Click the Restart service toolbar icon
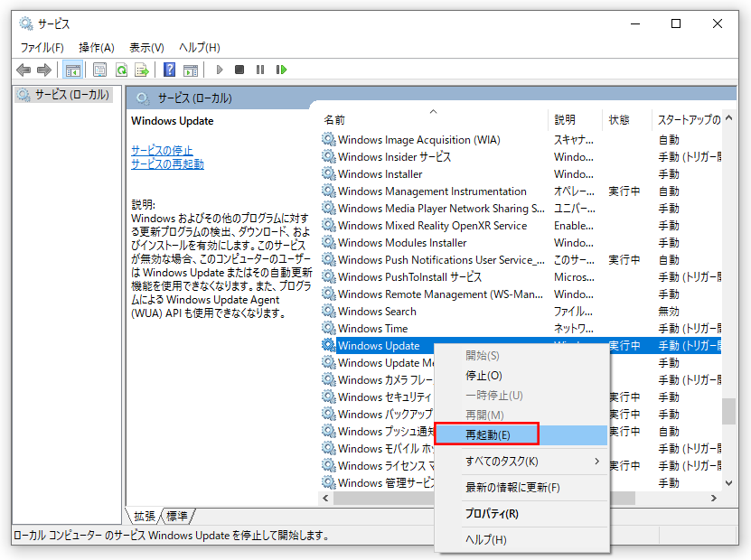 [281, 70]
